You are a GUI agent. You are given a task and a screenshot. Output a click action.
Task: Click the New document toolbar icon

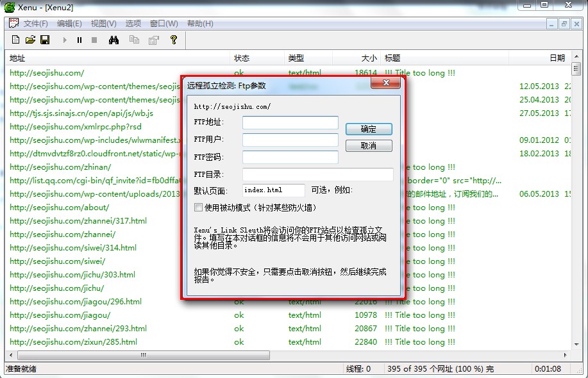click(16, 40)
